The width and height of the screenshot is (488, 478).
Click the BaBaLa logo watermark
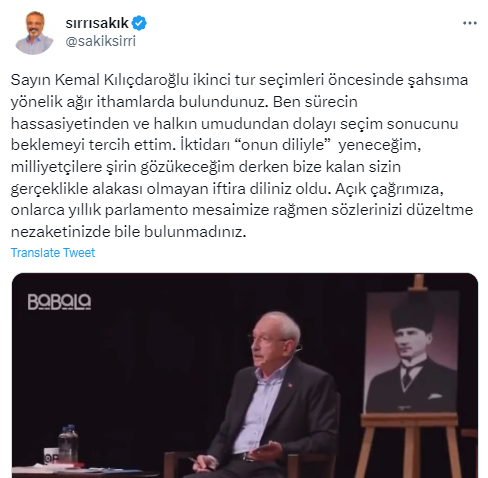59,302
